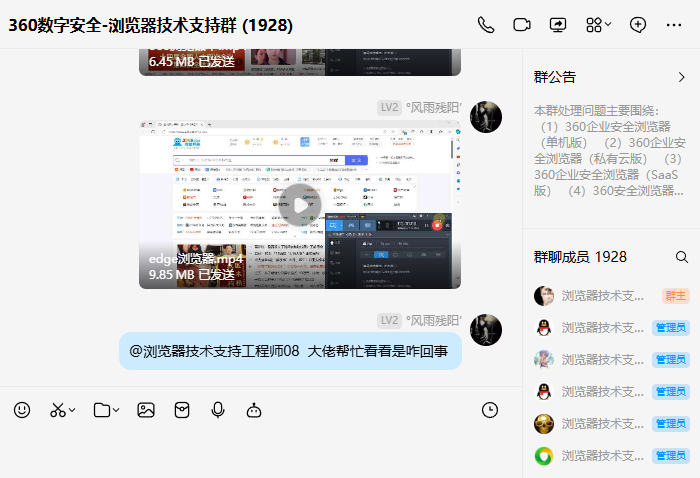This screenshot has height=478, width=700.
Task: Open the send image icon
Action: [146, 410]
